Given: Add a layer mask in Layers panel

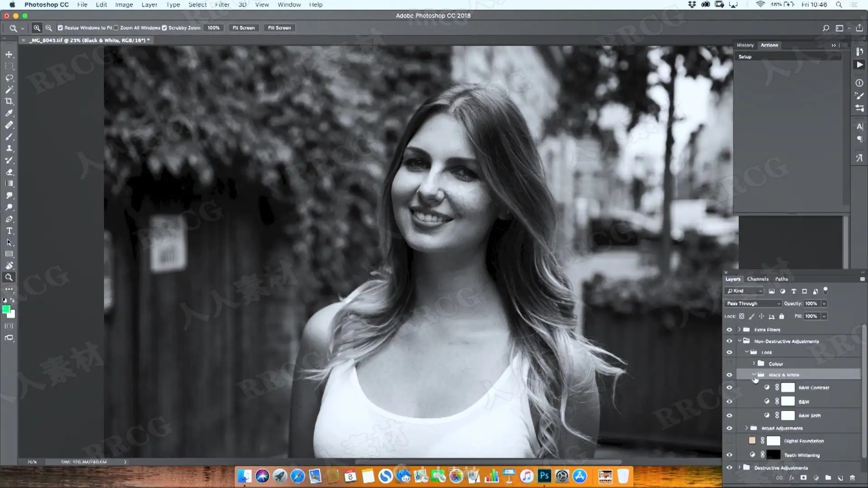Looking at the screenshot, I should [803, 478].
